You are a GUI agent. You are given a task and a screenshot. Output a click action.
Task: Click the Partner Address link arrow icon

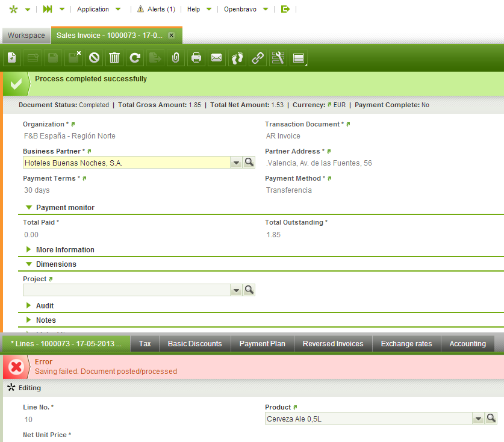pos(329,151)
